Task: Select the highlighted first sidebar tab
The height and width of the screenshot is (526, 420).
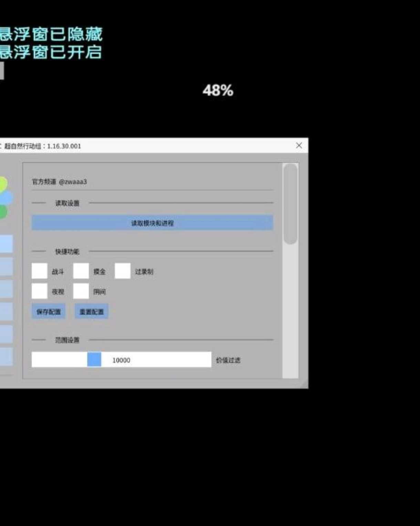Action: pyautogui.click(x=6, y=244)
